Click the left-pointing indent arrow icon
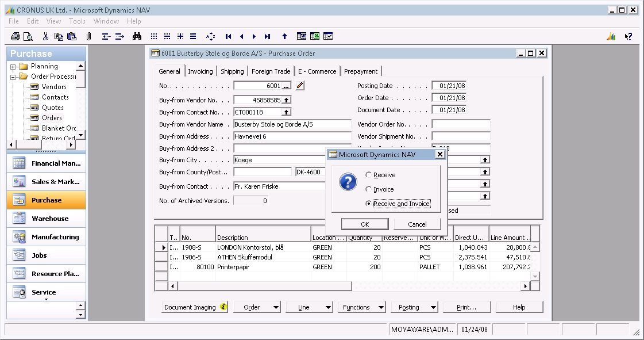The image size is (644, 340). pyautogui.click(x=106, y=37)
